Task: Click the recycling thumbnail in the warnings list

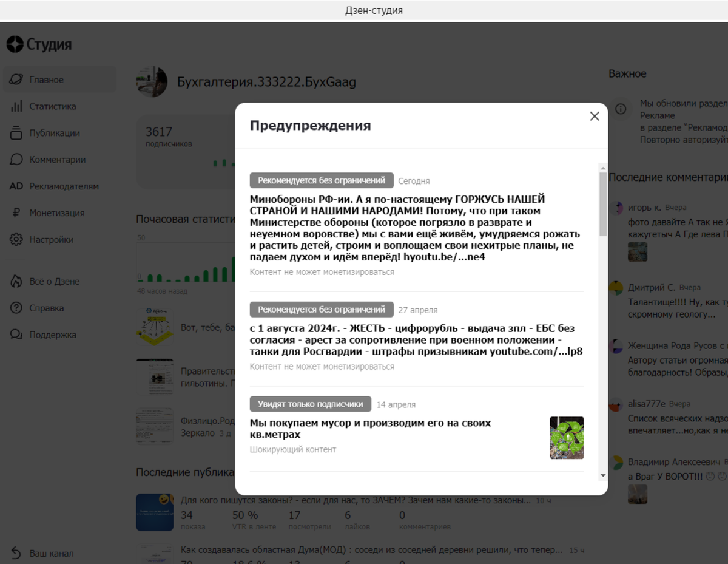Action: click(x=567, y=438)
